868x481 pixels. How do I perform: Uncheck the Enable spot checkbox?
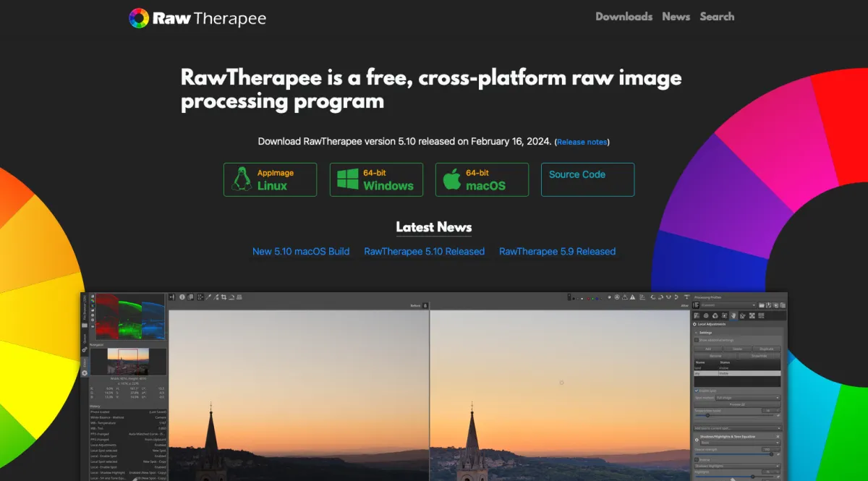click(x=697, y=391)
